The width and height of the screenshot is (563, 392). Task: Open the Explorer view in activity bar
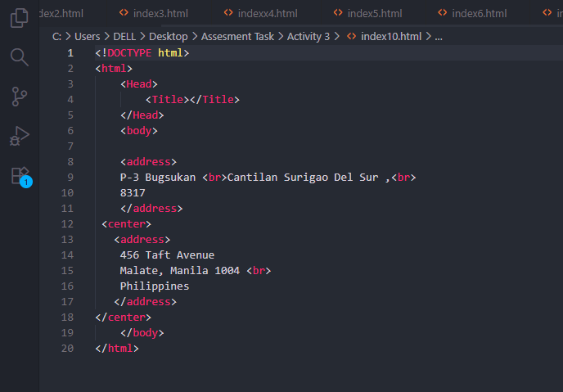(x=19, y=18)
